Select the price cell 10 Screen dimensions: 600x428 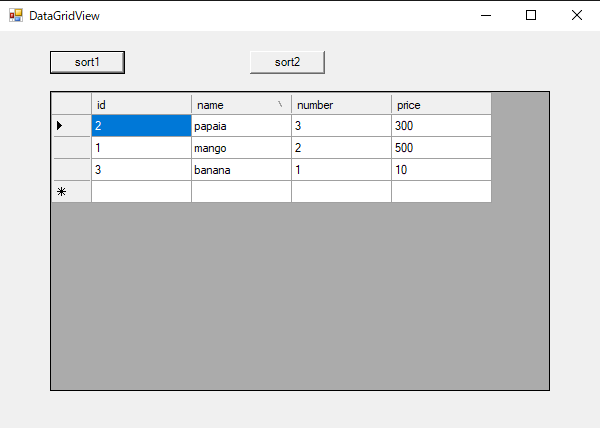point(442,169)
